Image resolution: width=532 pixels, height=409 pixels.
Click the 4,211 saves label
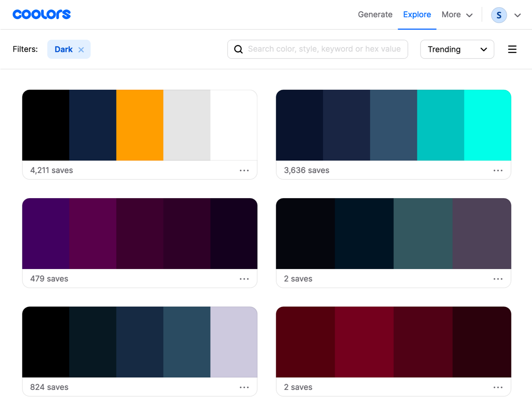click(51, 170)
